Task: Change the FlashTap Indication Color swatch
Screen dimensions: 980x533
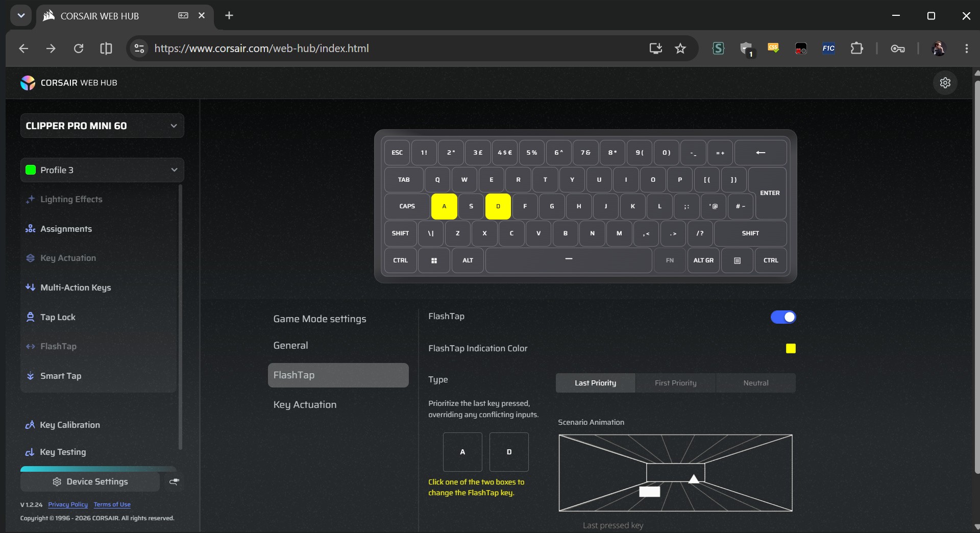Action: 791,348
